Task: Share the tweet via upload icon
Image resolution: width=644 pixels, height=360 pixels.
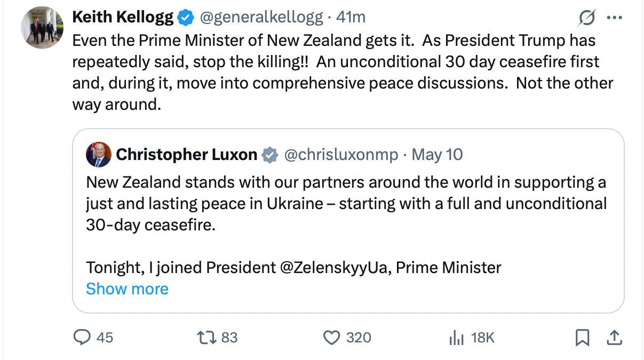Action: (614, 337)
